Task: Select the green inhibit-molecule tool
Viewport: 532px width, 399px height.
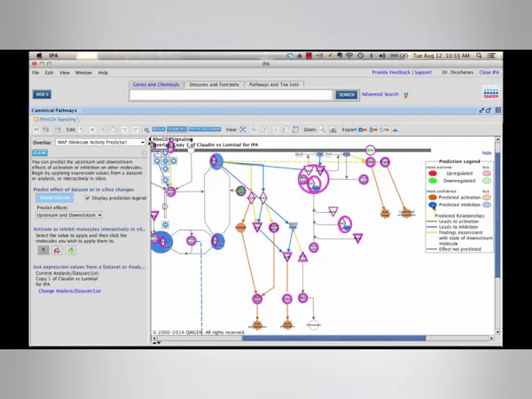Action: pyautogui.click(x=71, y=250)
